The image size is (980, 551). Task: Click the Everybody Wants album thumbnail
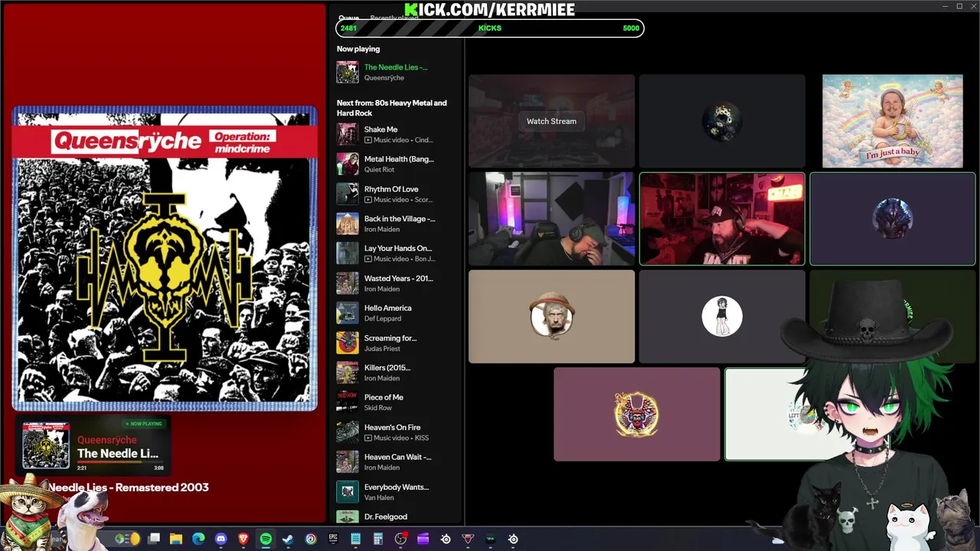pos(348,492)
